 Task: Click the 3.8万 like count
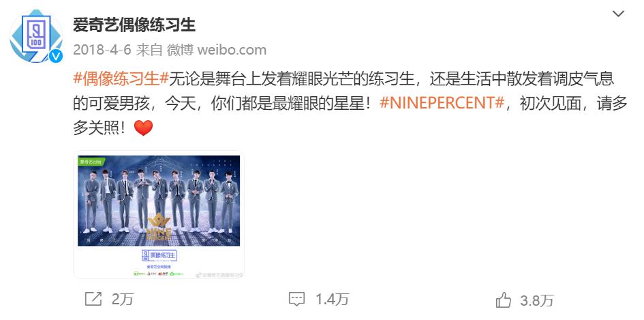point(537,300)
